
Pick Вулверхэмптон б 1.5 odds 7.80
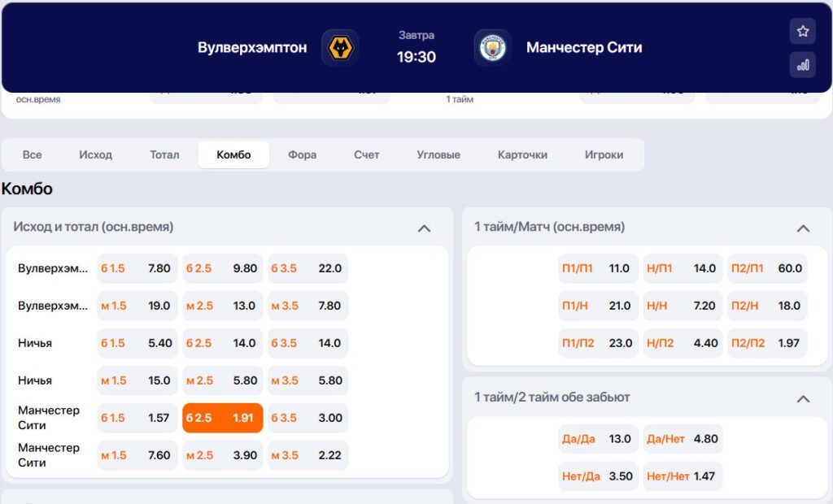click(137, 268)
